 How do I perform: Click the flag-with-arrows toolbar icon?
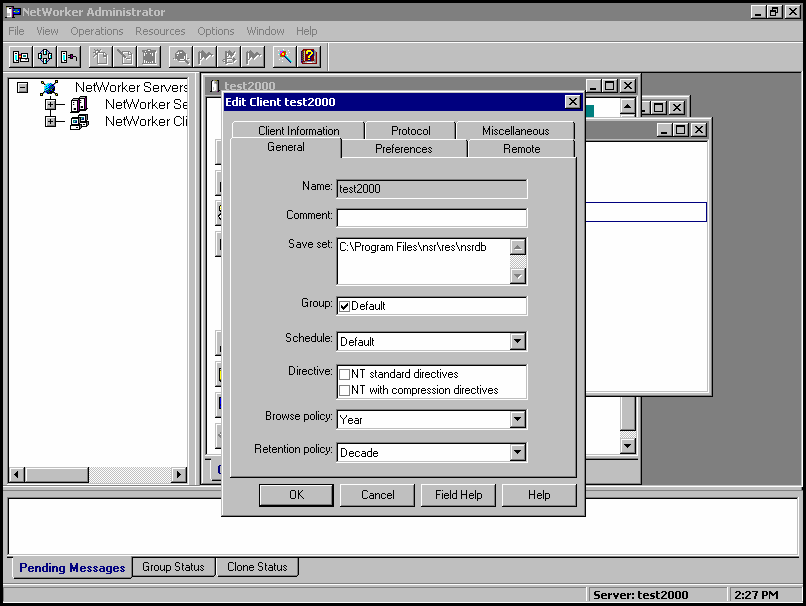229,57
